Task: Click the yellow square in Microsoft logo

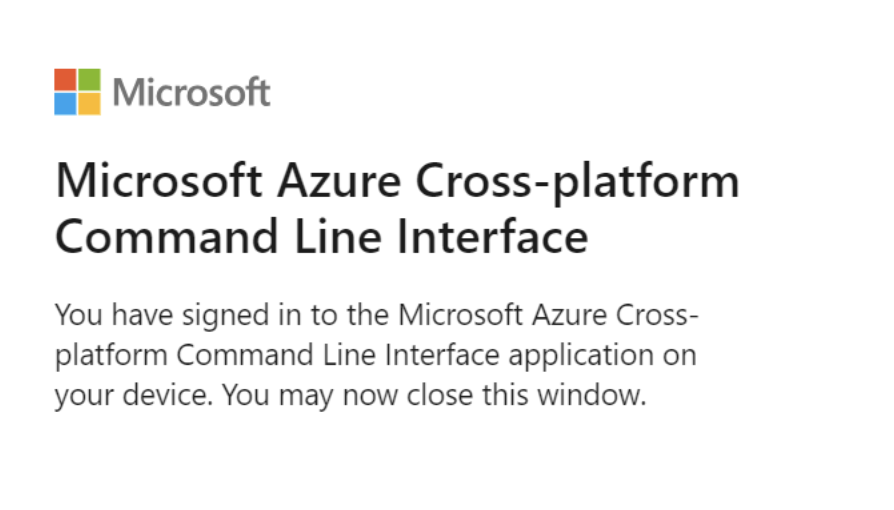Action: click(89, 104)
